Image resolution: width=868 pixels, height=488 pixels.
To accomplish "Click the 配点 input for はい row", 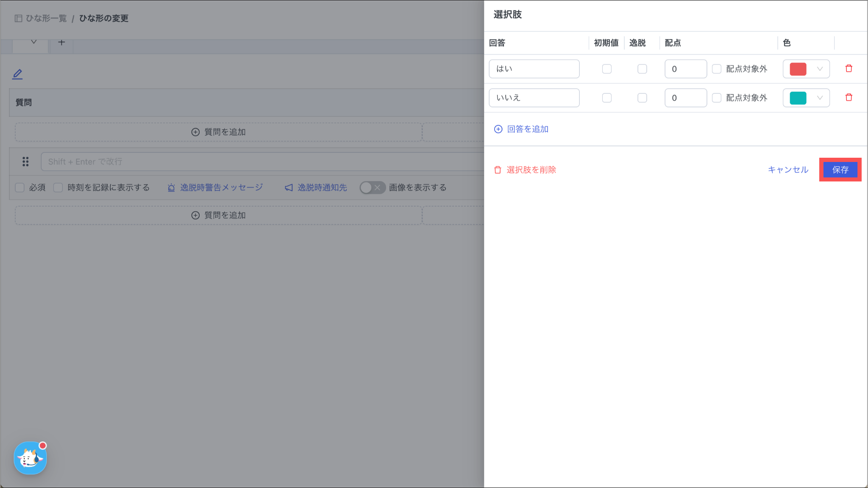I will click(685, 69).
